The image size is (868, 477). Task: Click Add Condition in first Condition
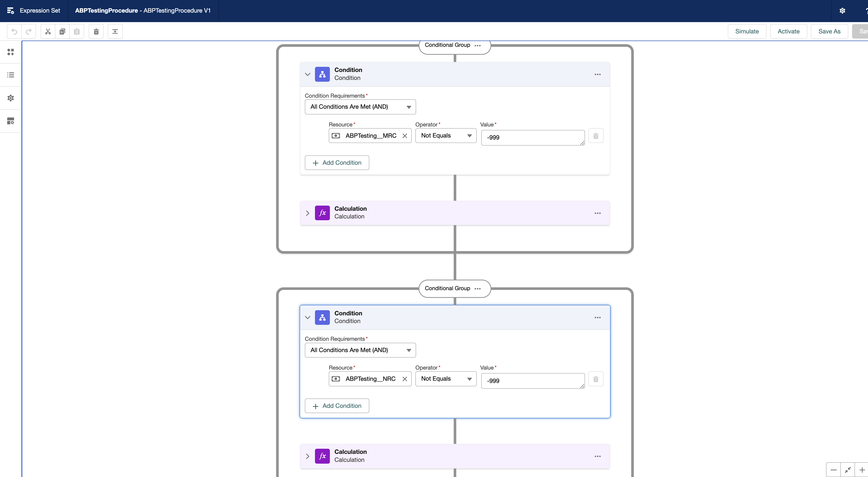coord(337,163)
